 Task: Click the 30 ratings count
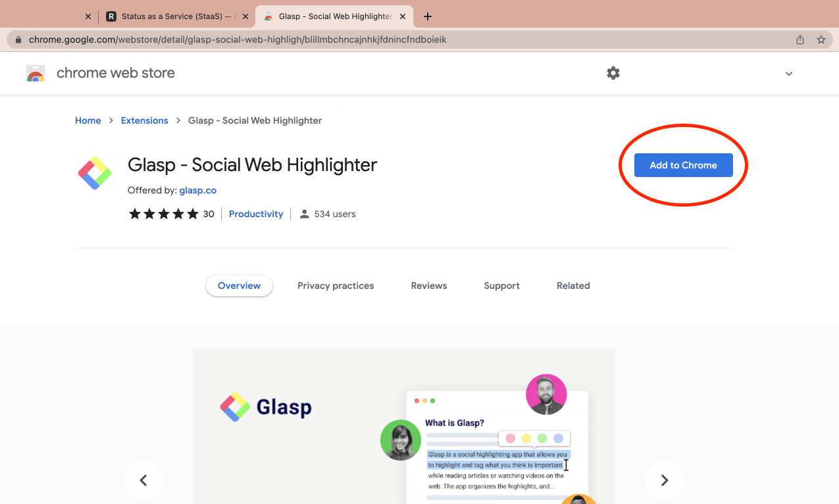(209, 214)
